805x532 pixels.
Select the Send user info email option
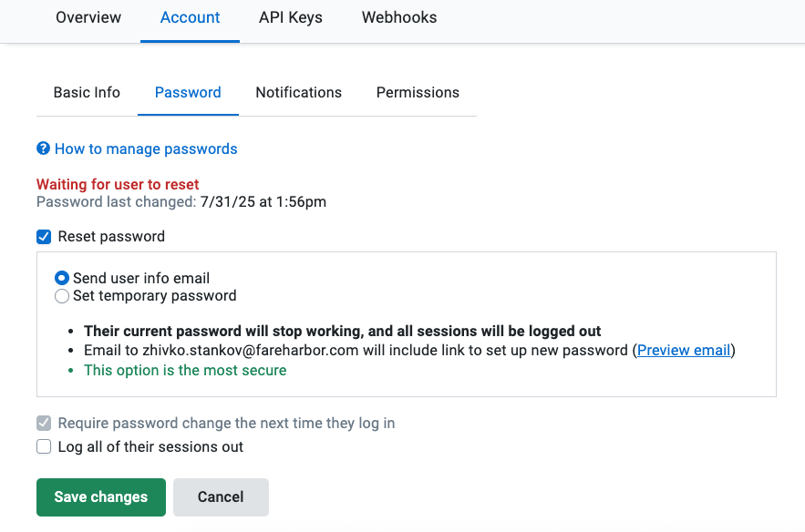pyautogui.click(x=62, y=278)
